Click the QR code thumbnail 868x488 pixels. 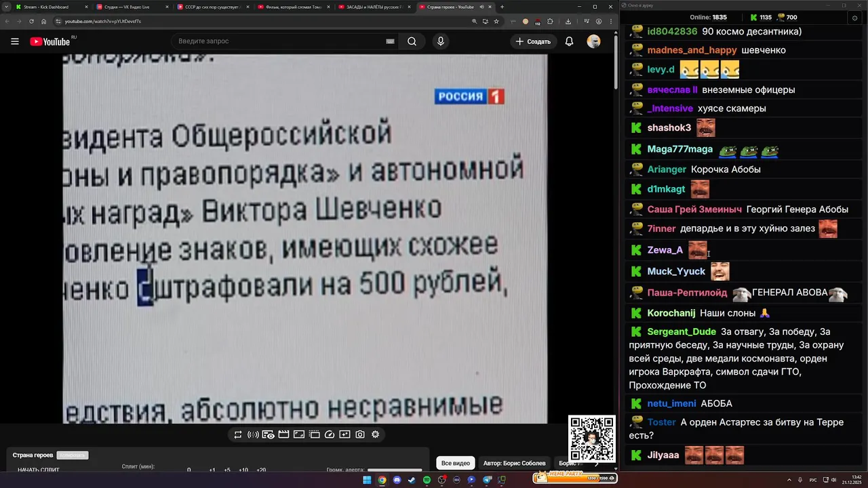click(592, 439)
